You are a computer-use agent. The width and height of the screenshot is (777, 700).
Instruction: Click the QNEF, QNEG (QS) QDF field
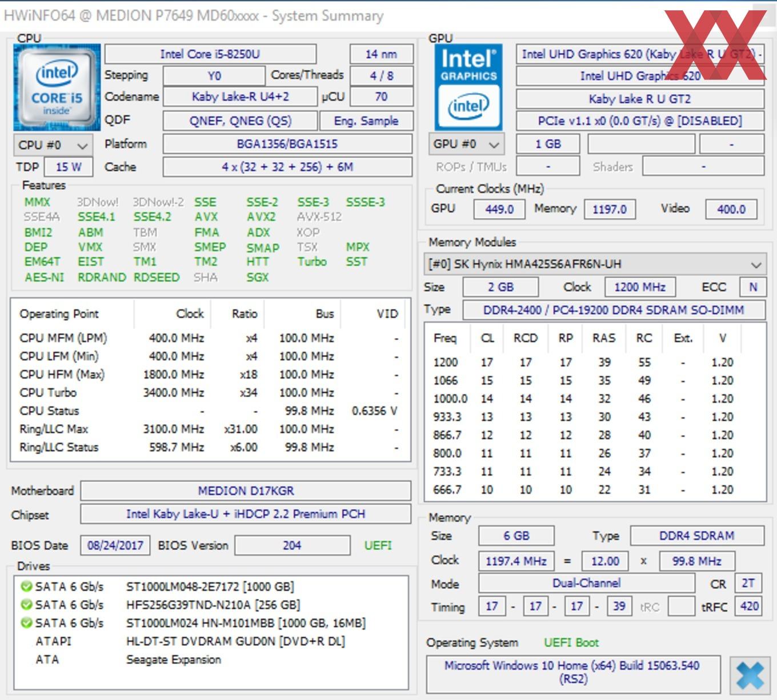tap(240, 120)
